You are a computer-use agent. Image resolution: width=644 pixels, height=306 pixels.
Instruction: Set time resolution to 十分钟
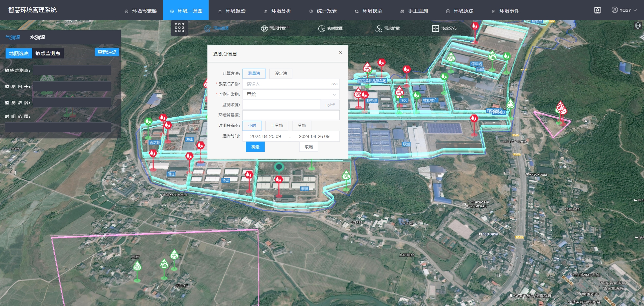coord(277,126)
